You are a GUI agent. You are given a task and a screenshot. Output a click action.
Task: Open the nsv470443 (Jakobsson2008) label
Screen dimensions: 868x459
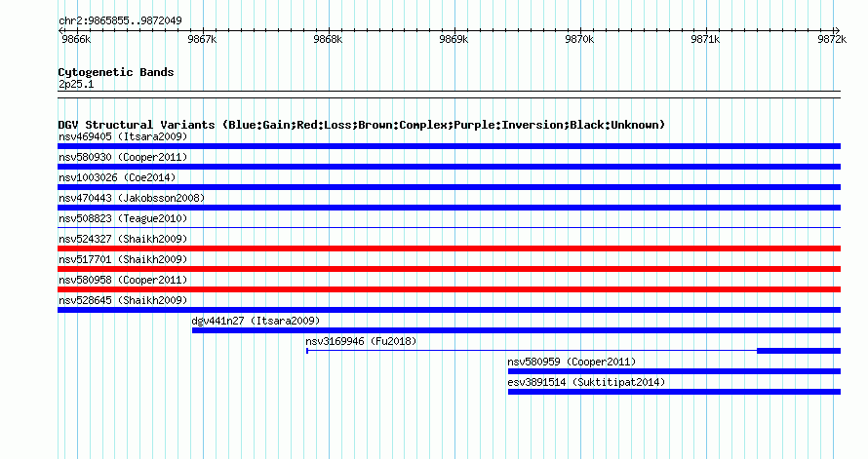click(132, 198)
